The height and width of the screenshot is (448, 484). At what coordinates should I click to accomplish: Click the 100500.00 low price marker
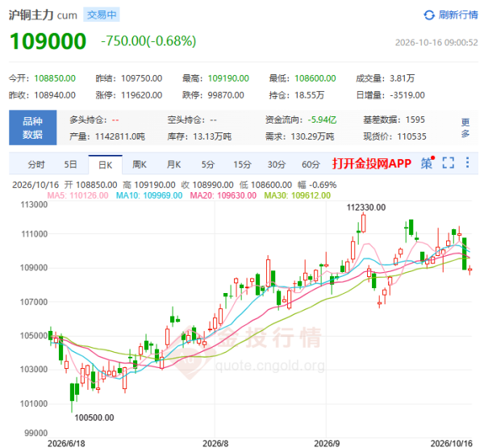coord(94,417)
